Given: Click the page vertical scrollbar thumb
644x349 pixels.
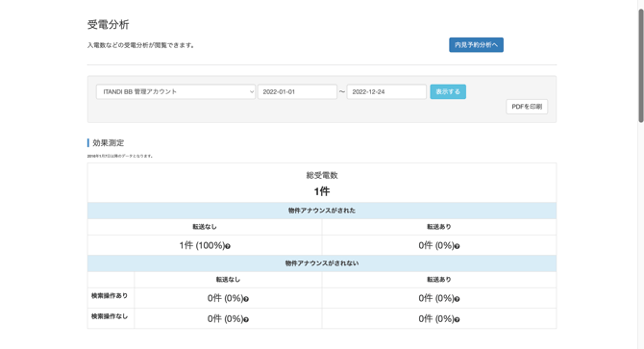Looking at the screenshot, I should click(641, 65).
